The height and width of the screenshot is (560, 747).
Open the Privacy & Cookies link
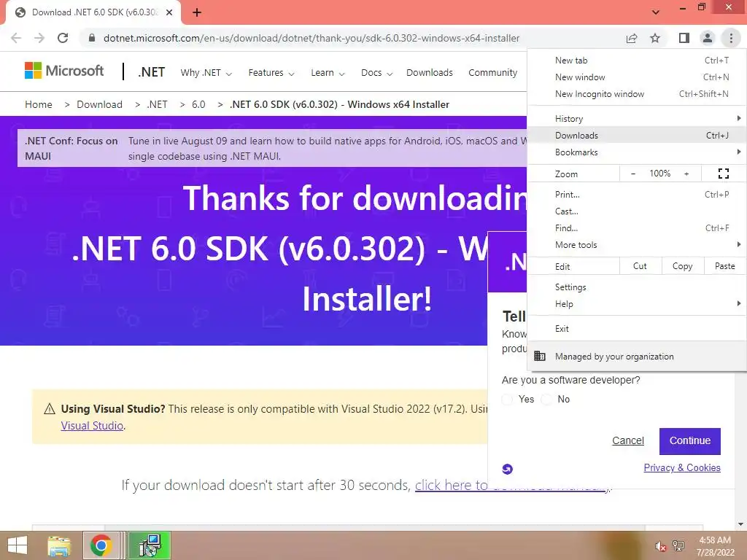[x=682, y=467]
